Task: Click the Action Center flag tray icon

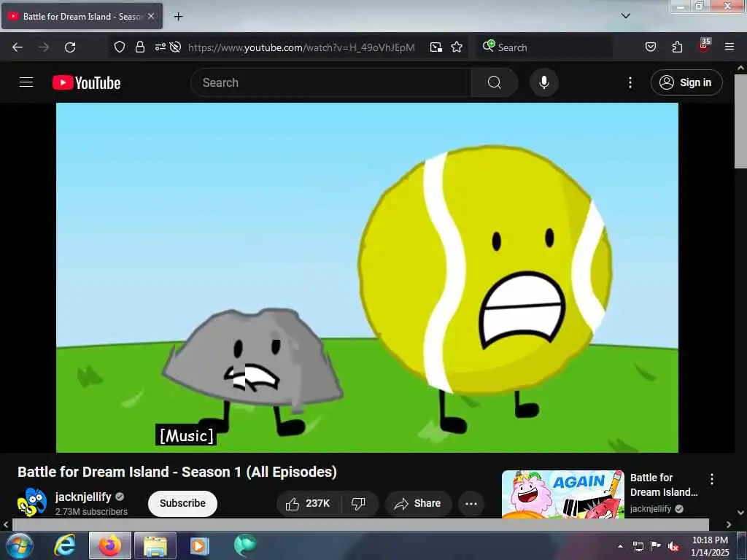Action: click(x=656, y=546)
